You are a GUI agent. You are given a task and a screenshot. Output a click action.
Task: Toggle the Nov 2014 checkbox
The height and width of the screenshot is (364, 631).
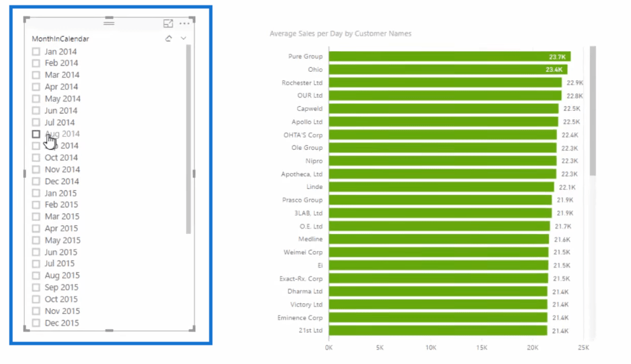tap(36, 170)
